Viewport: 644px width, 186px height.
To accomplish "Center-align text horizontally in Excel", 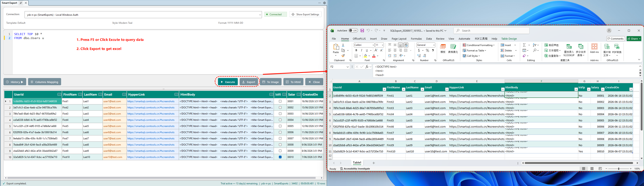I will 395,51.
